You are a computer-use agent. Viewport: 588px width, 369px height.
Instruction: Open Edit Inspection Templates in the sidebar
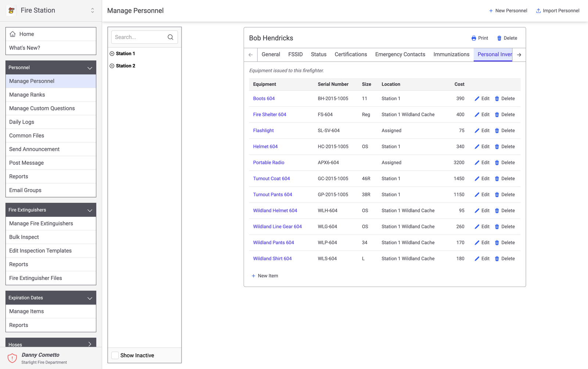(51, 251)
